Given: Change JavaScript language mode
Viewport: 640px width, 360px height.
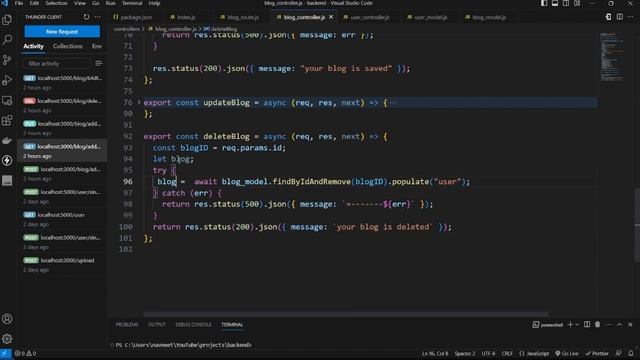Looking at the screenshot, I should (x=534, y=353).
